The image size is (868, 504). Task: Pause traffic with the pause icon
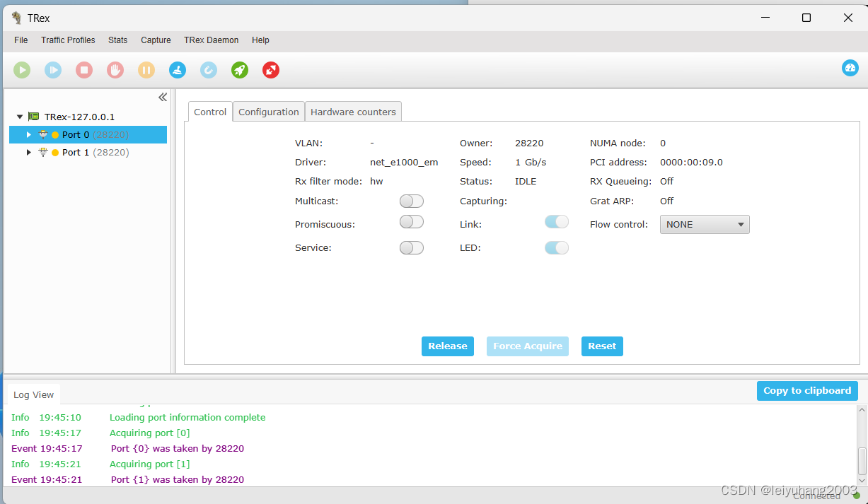click(x=146, y=70)
